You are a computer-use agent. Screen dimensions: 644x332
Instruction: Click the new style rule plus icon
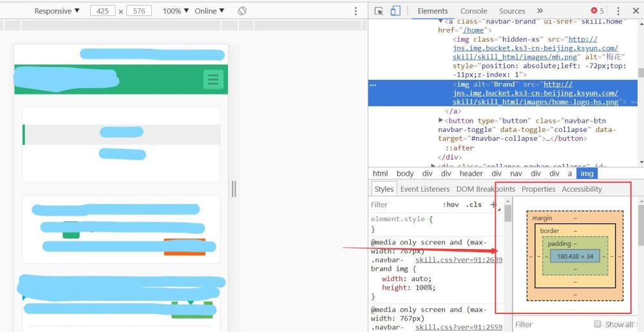tap(493, 205)
